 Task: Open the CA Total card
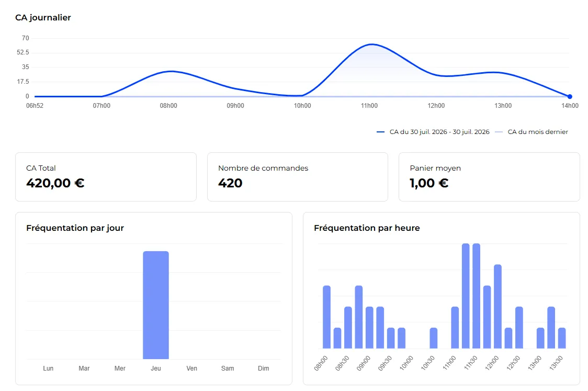pos(106,177)
